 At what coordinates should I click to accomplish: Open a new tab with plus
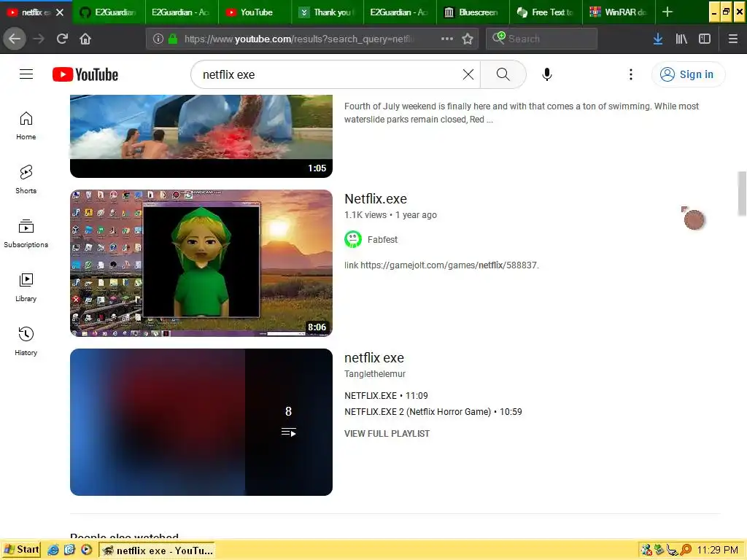[667, 12]
